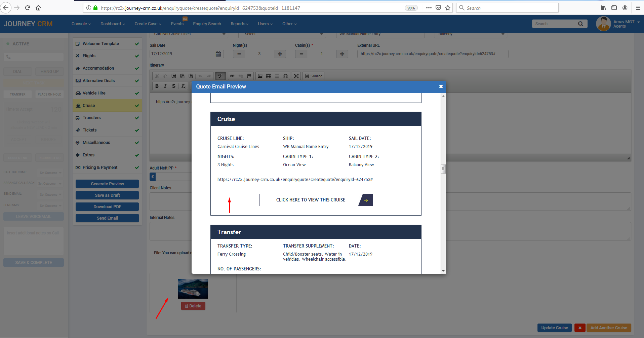This screenshot has width=644, height=338.
Task: Insert a table in itinerary editor
Action: pyautogui.click(x=269, y=76)
